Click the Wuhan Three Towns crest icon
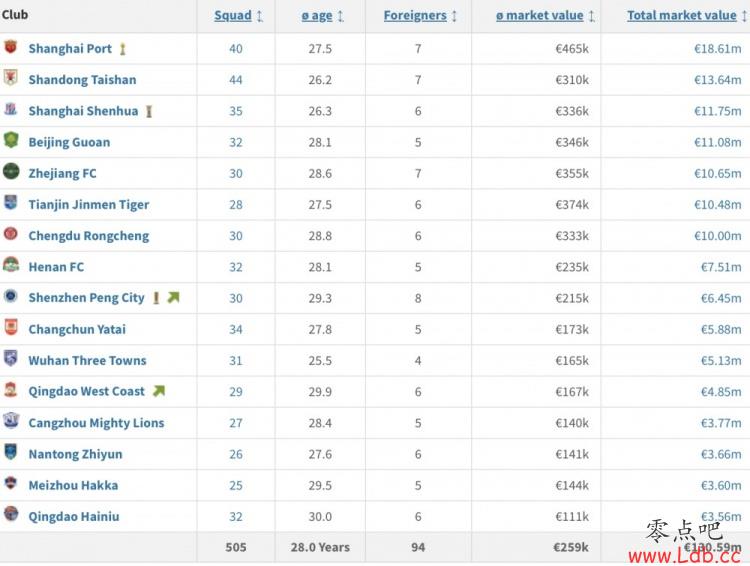The width and height of the screenshot is (750, 566). click(x=11, y=358)
